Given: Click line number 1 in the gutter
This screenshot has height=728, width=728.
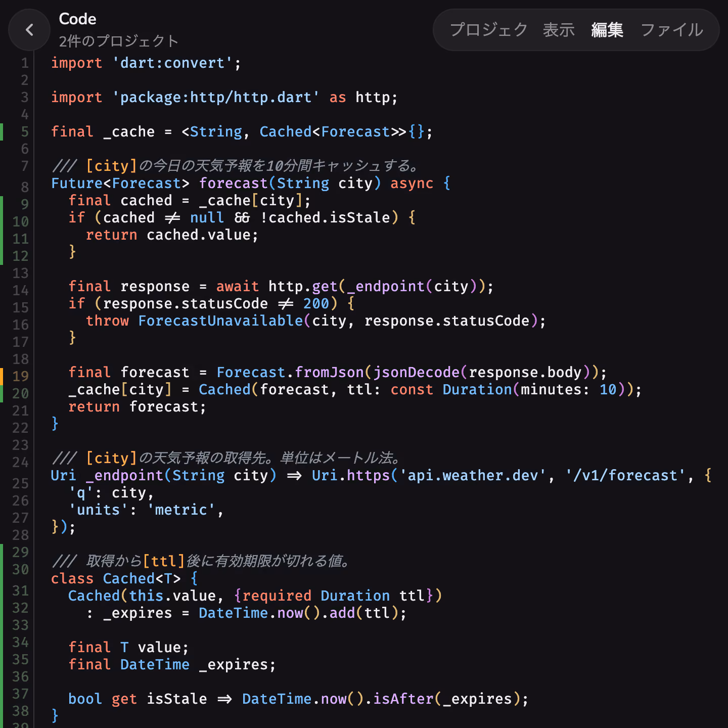Looking at the screenshot, I should (24, 63).
